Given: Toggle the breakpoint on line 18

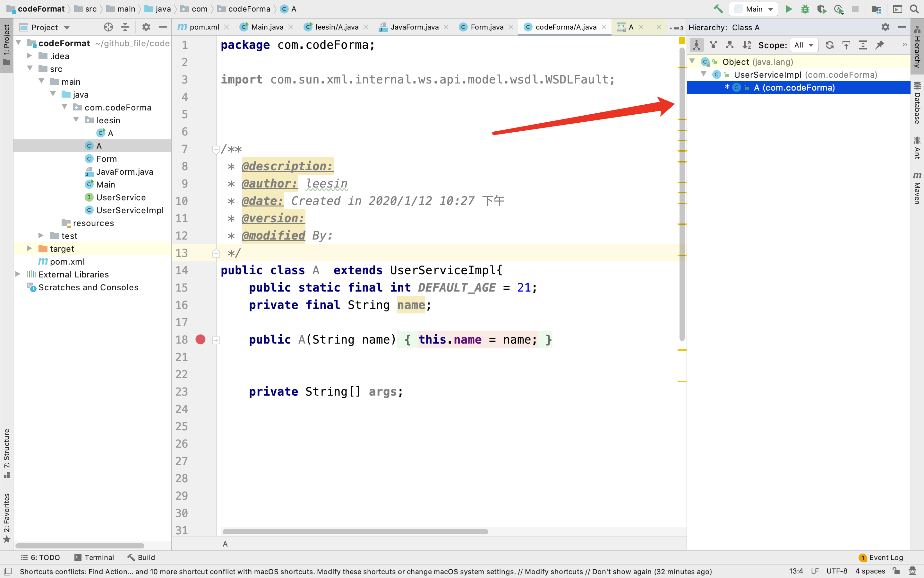Looking at the screenshot, I should coord(201,339).
